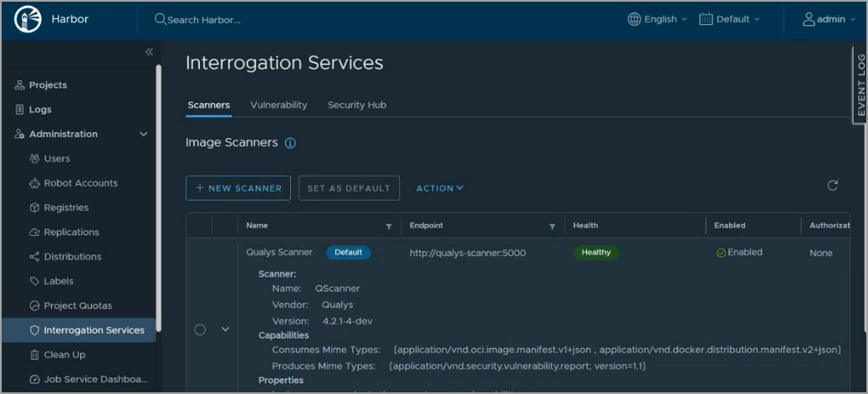Click the green Enabled check icon

(721, 253)
